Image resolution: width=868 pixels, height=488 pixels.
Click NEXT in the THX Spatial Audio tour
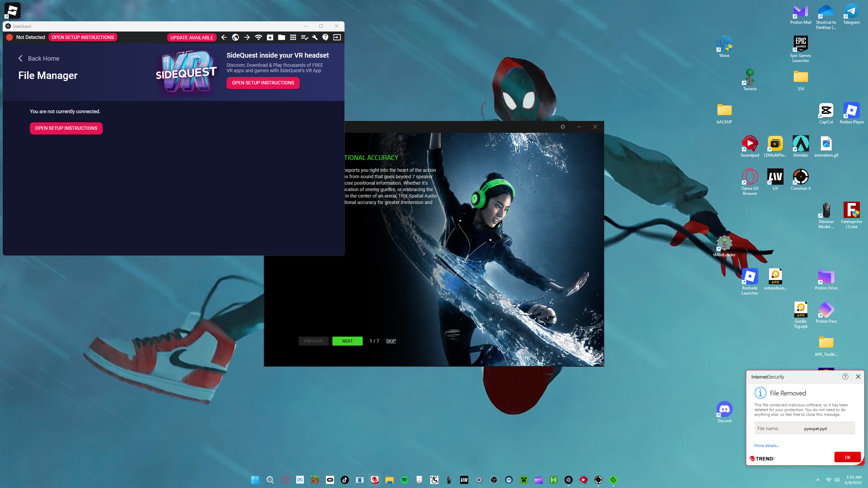tap(347, 341)
